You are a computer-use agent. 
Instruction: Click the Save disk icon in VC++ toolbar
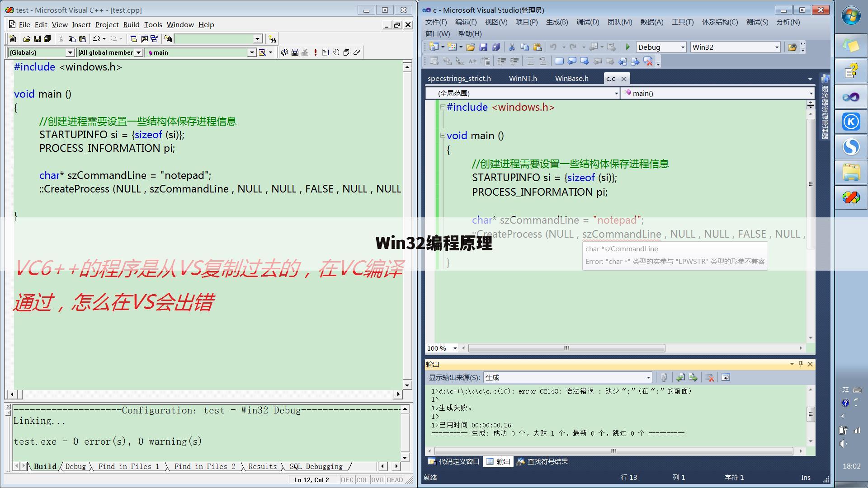[x=38, y=39]
